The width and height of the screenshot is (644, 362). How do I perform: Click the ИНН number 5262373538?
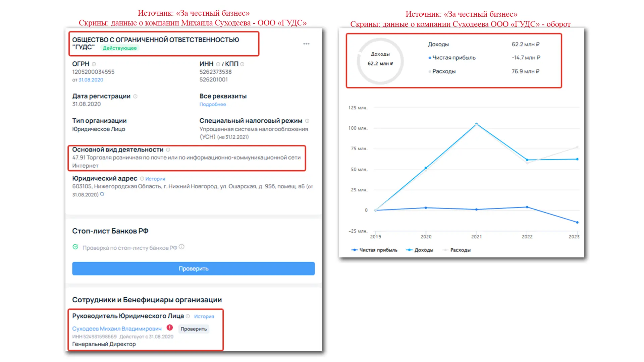(215, 72)
